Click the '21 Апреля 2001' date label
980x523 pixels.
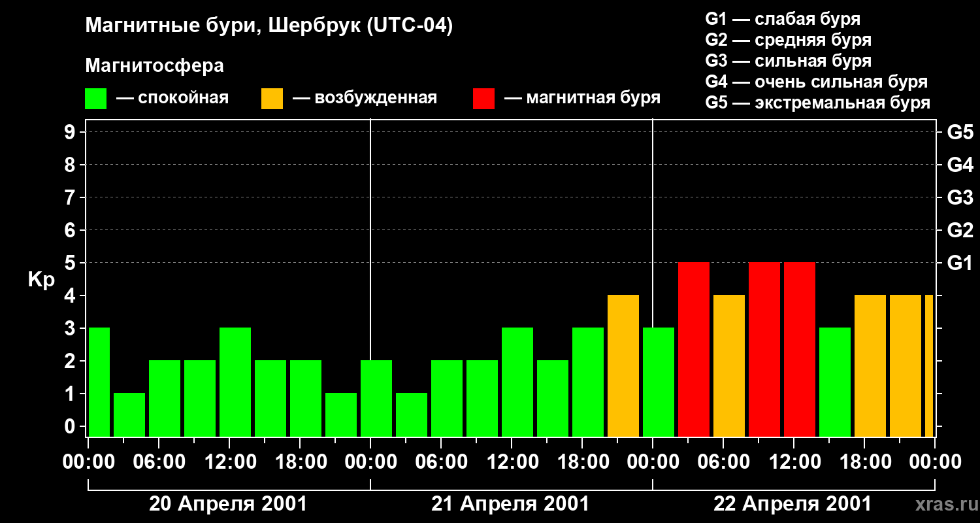coord(510,504)
